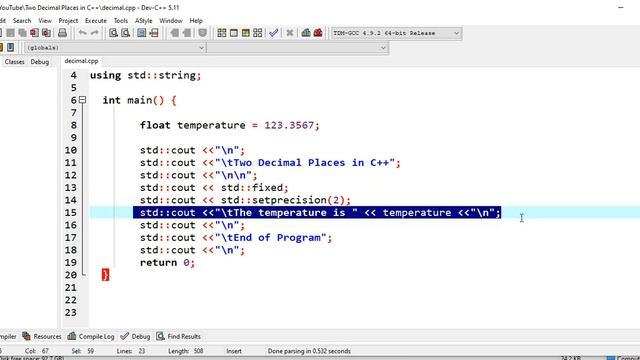Click the highlighted temperature output line 15

(x=317, y=212)
